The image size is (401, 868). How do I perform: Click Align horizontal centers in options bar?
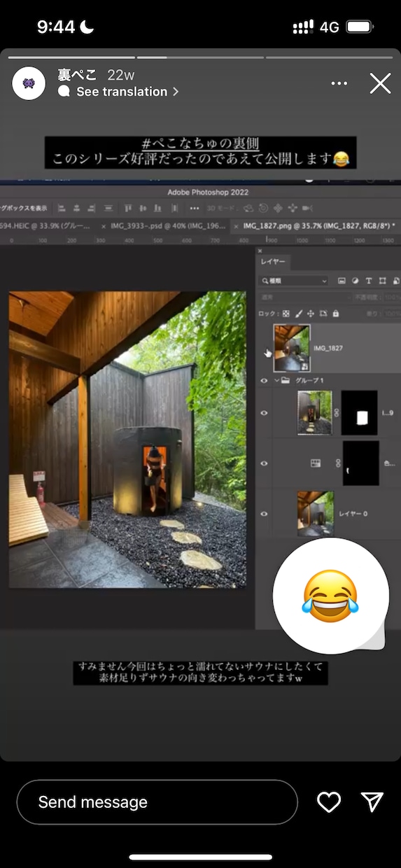coord(76,208)
